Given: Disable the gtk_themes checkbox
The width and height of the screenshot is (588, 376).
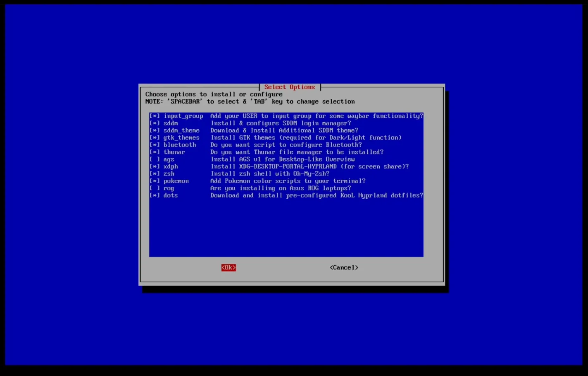Looking at the screenshot, I should 155,138.
